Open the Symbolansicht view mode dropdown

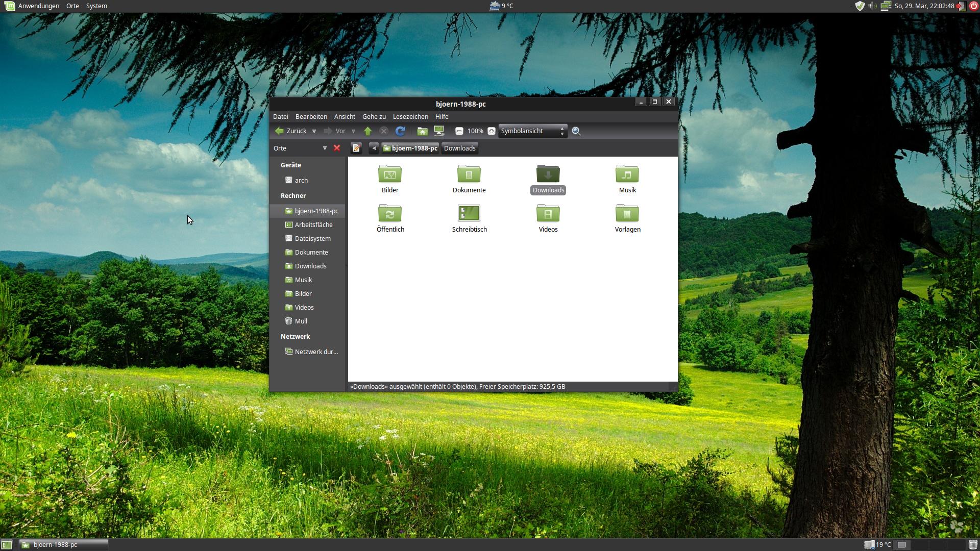(x=532, y=131)
